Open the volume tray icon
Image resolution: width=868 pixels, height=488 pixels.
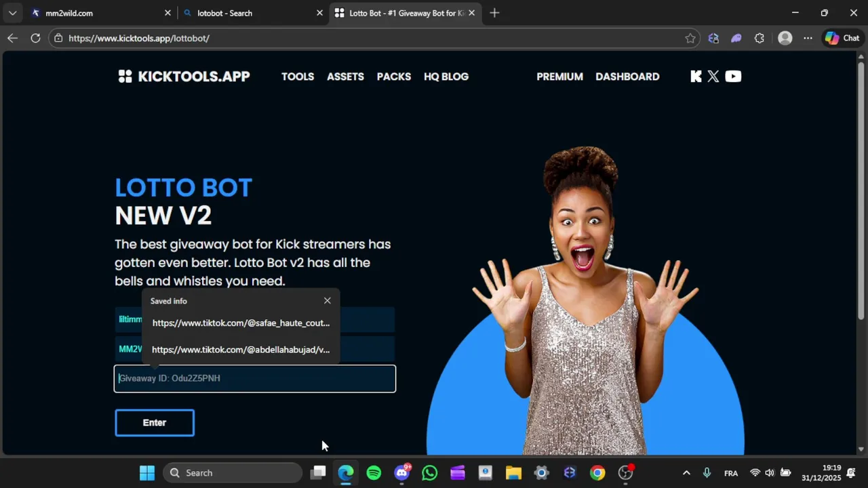pyautogui.click(x=770, y=472)
